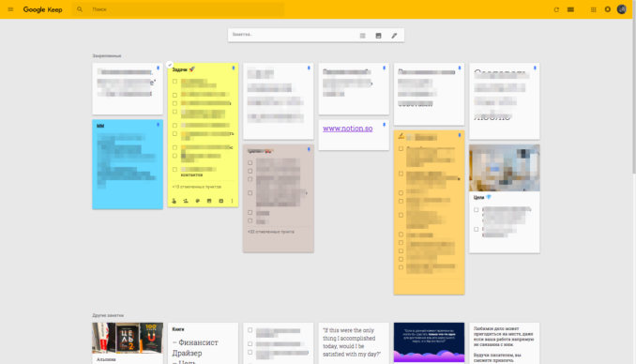Focus the Поиск search field
The image size is (636, 364).
187,9
